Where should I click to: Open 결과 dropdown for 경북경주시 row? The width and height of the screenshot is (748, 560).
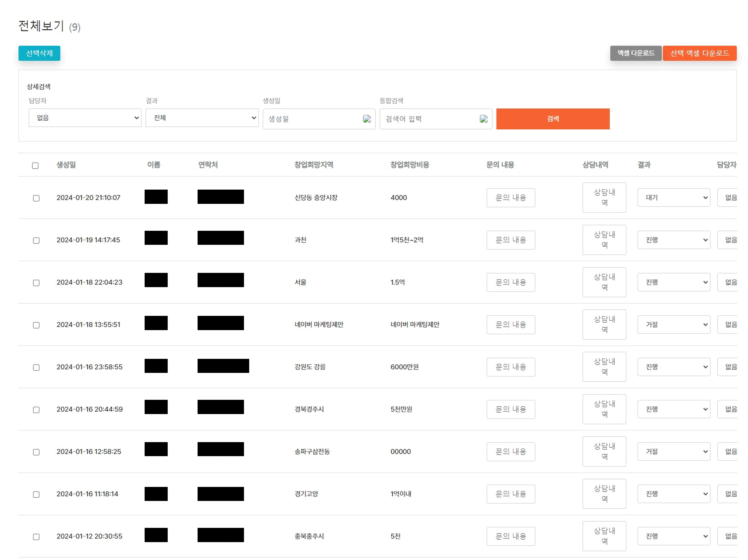click(674, 409)
